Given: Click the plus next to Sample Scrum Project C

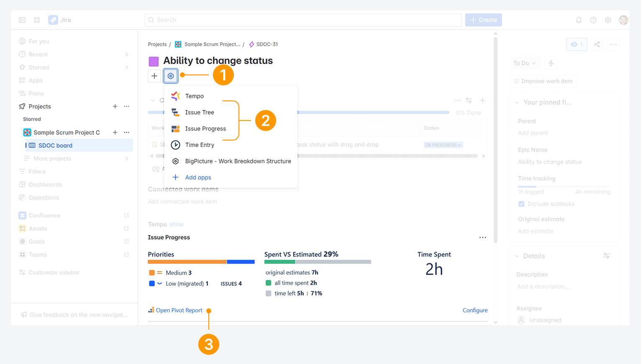Looking at the screenshot, I should [115, 132].
